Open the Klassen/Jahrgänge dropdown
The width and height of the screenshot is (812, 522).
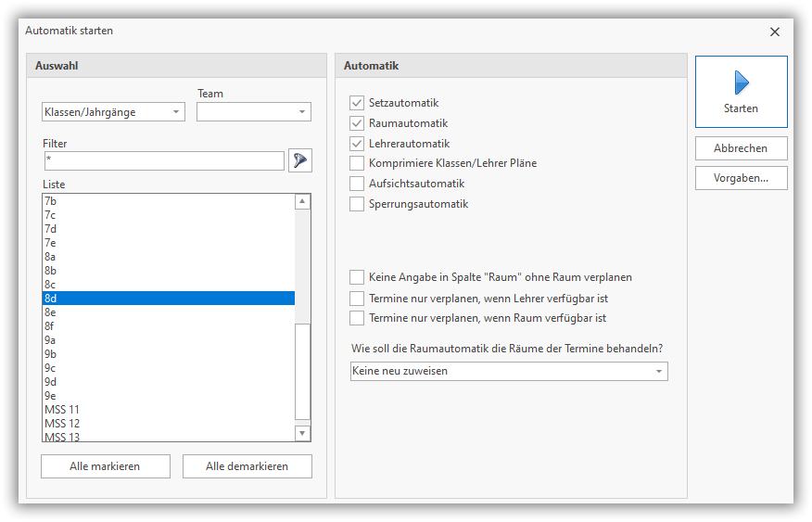(x=113, y=112)
